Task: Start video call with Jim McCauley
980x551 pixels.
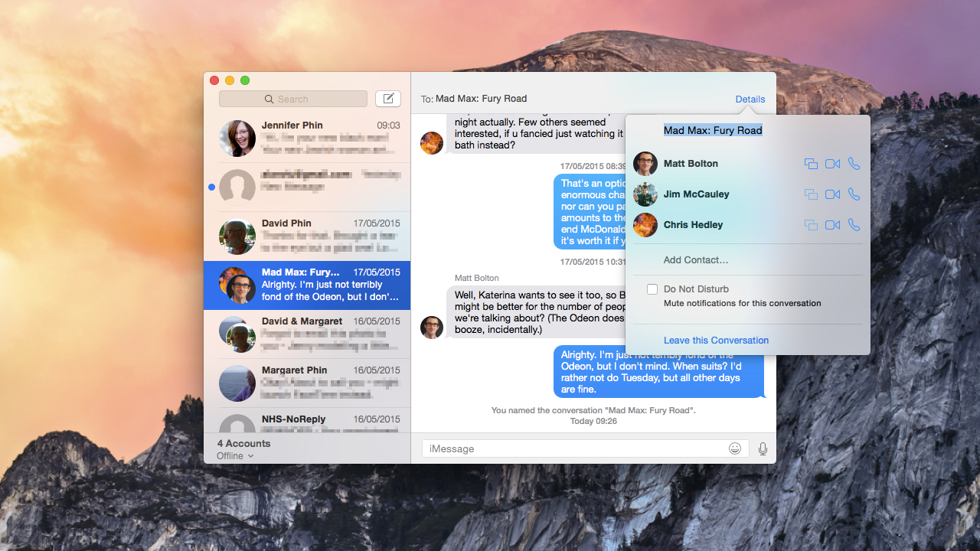Action: [832, 194]
